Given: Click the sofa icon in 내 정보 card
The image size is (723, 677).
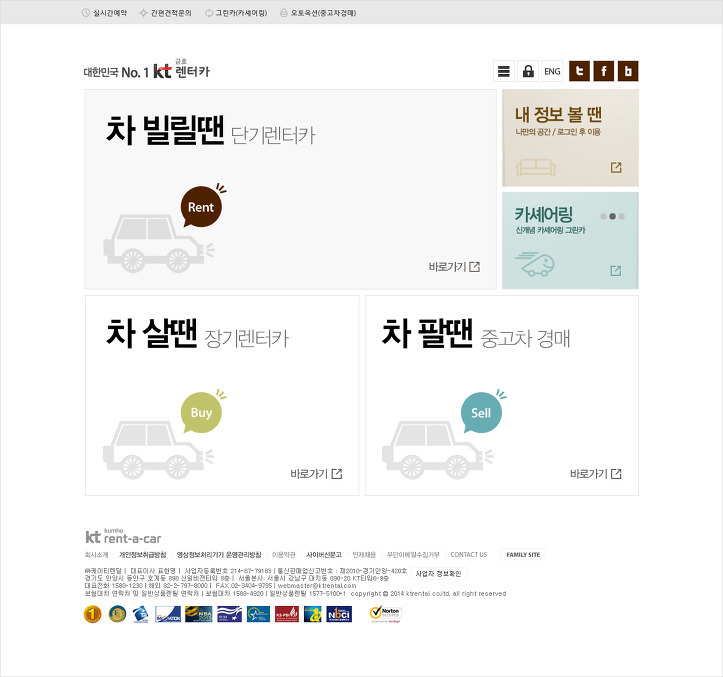Looking at the screenshot, I should [535, 167].
